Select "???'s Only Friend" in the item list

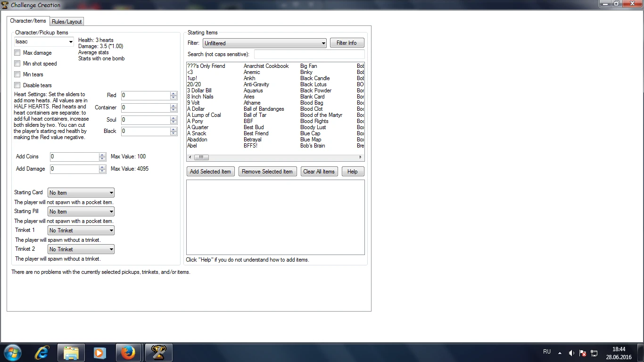[206, 66]
